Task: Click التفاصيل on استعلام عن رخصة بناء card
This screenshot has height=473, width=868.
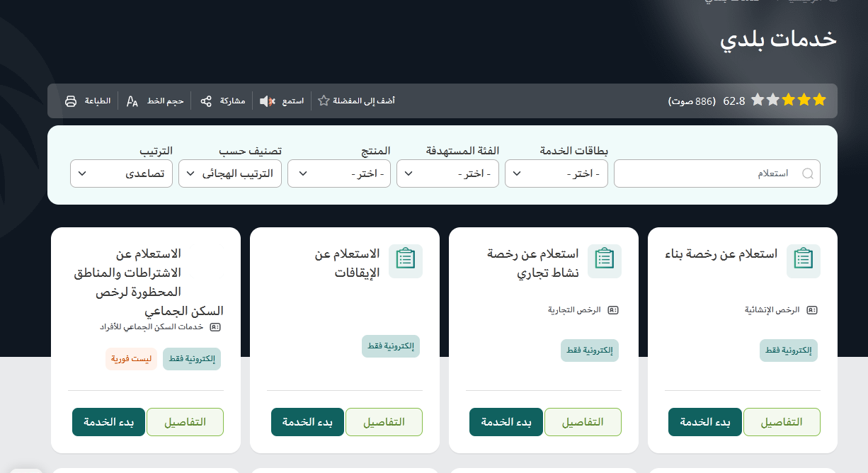Action: click(x=782, y=422)
